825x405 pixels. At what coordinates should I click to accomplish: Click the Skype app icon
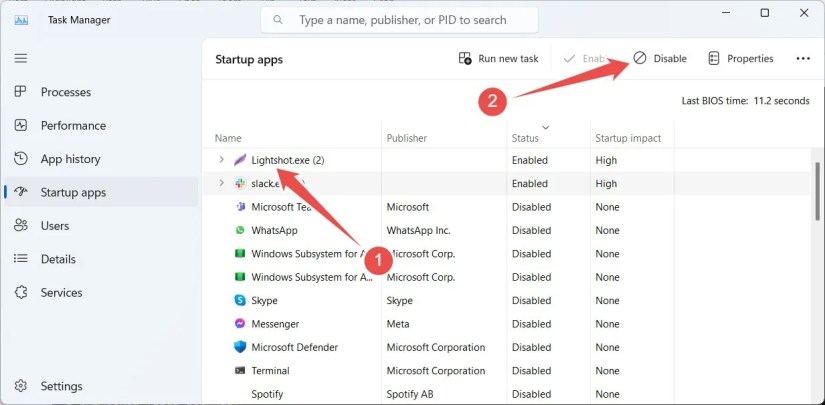(x=240, y=300)
